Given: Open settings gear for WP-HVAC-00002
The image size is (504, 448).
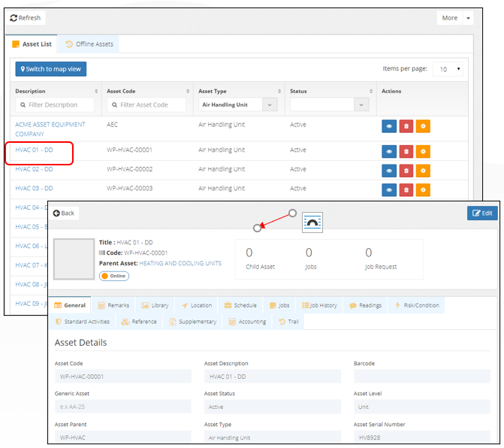Looking at the screenshot, I should tap(423, 171).
